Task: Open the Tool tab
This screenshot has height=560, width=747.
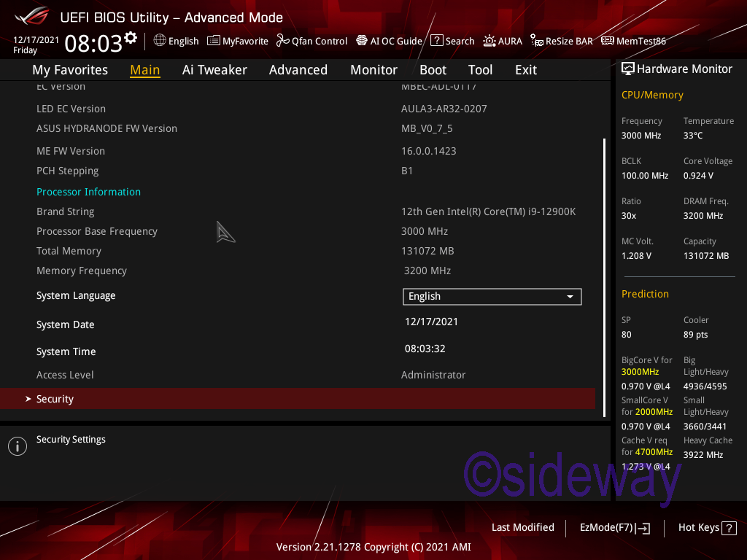Action: click(480, 70)
